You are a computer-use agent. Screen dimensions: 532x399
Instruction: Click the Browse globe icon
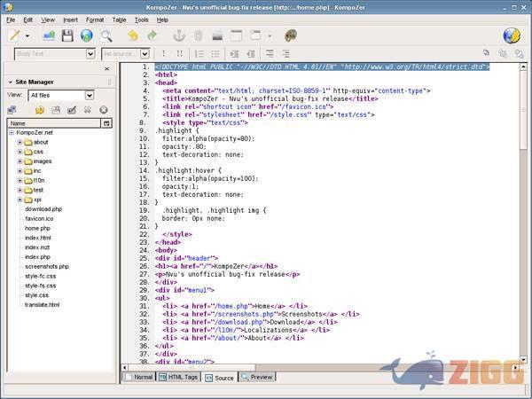pyautogui.click(x=87, y=36)
